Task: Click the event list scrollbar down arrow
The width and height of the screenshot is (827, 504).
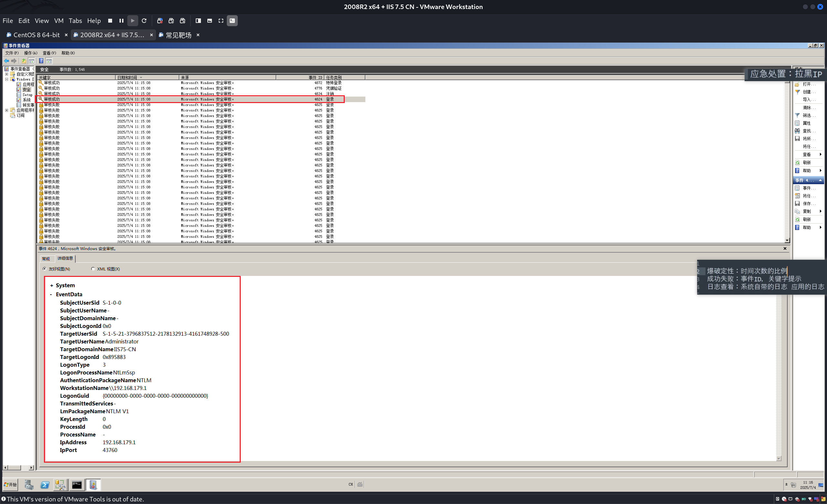Action: (x=787, y=240)
